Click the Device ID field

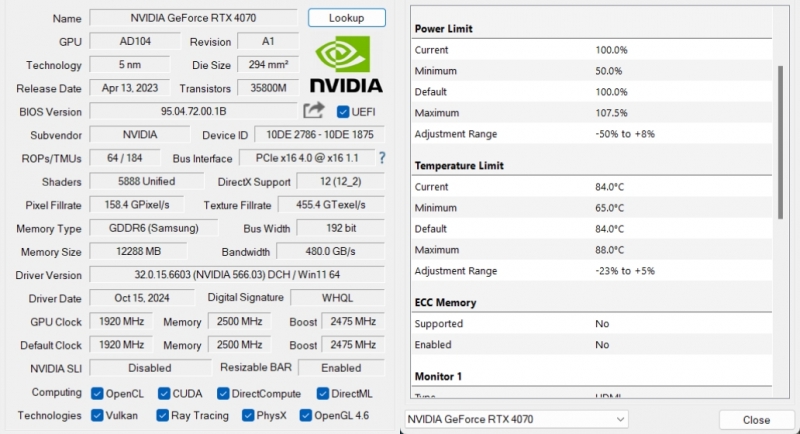pyautogui.click(x=320, y=135)
